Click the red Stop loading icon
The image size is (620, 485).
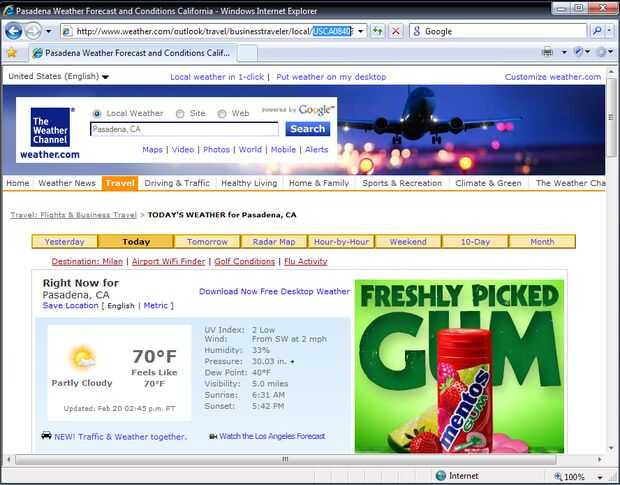coord(396,31)
